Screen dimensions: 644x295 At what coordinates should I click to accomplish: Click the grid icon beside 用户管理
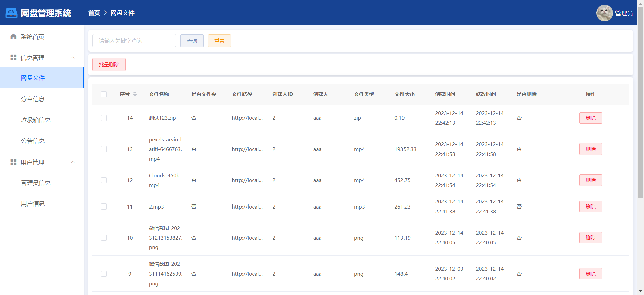13,162
